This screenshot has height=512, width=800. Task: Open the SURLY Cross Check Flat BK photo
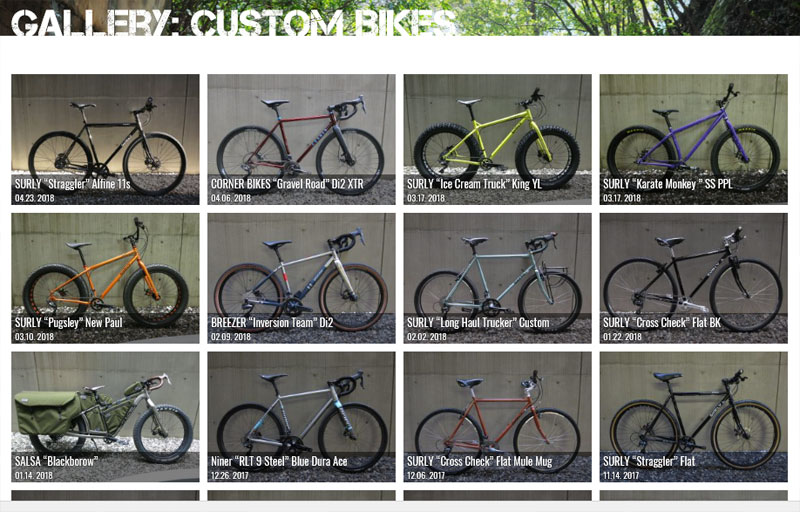[693, 278]
